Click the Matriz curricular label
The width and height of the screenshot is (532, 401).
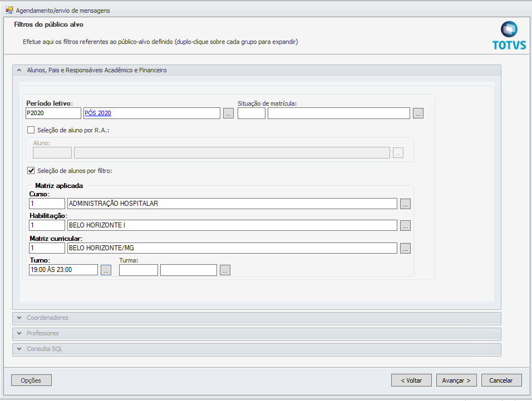56,239
